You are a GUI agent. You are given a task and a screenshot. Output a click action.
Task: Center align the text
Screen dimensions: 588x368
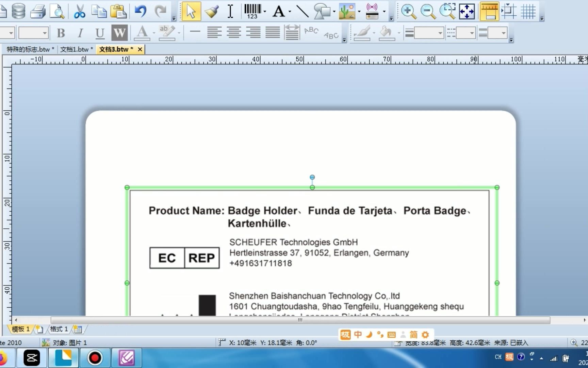234,33
